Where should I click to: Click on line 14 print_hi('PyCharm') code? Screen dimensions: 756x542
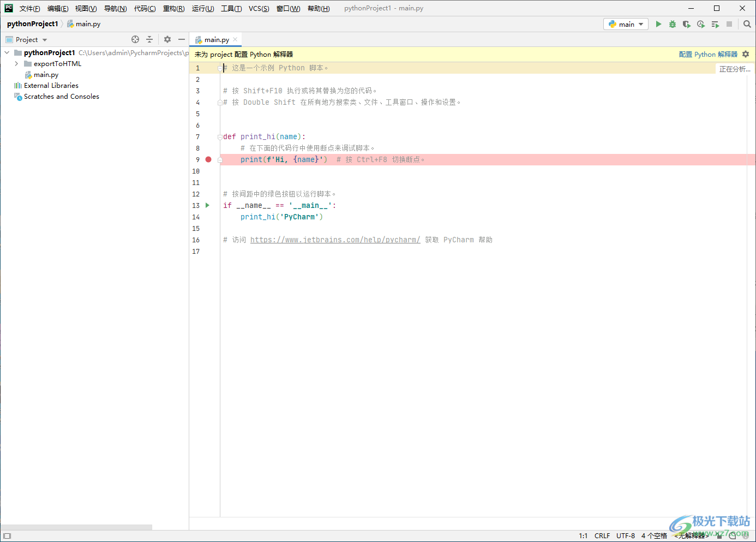(x=281, y=217)
